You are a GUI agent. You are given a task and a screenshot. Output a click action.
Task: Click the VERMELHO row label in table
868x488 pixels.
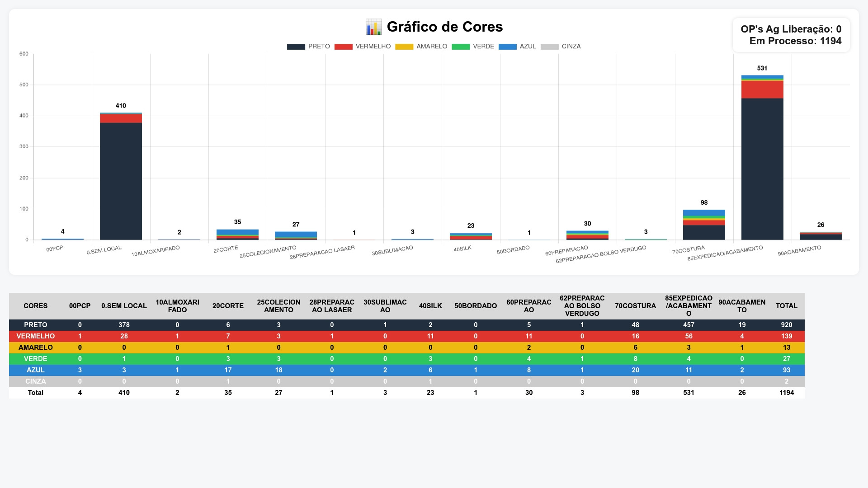pyautogui.click(x=35, y=336)
